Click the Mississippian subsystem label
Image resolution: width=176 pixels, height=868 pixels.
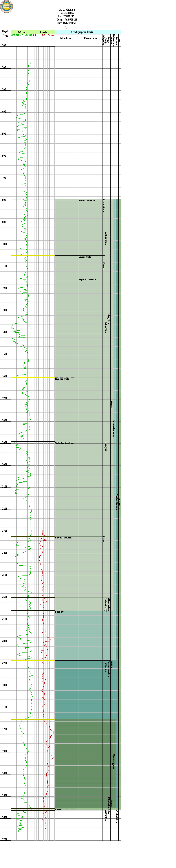(114, 761)
